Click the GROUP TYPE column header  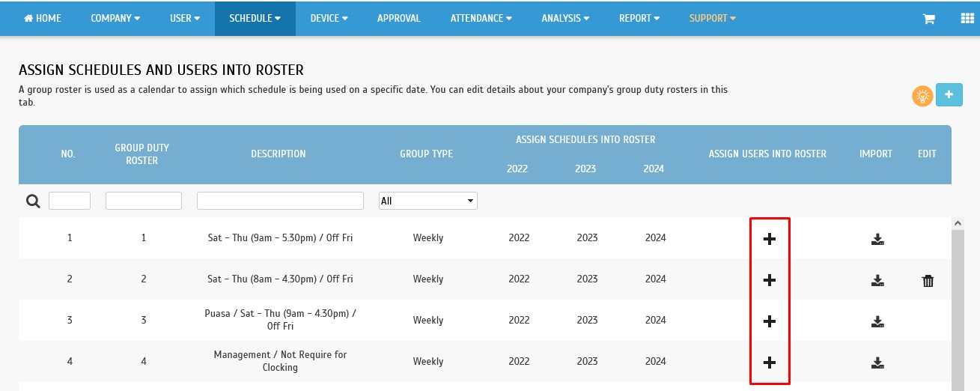pyautogui.click(x=426, y=154)
